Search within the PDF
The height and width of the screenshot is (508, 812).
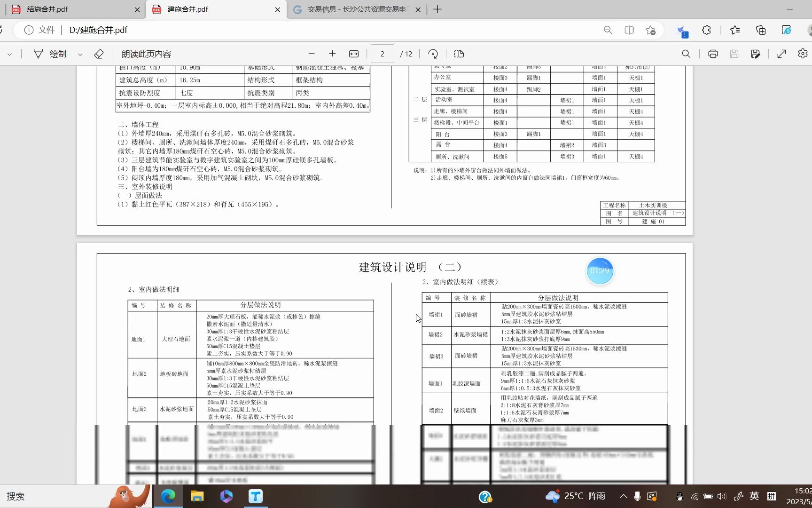(x=687, y=54)
